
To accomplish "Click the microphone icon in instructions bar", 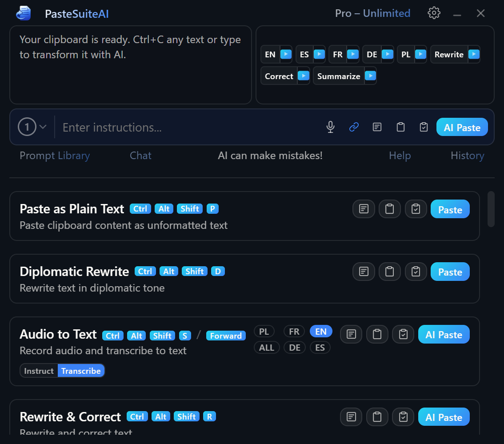I will [x=330, y=127].
